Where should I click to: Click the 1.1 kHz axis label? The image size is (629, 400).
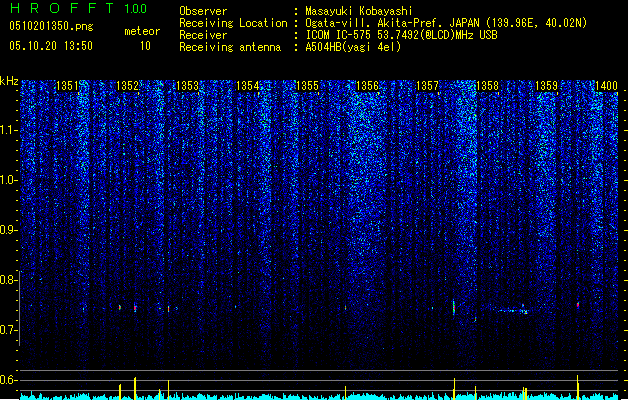tap(9, 130)
